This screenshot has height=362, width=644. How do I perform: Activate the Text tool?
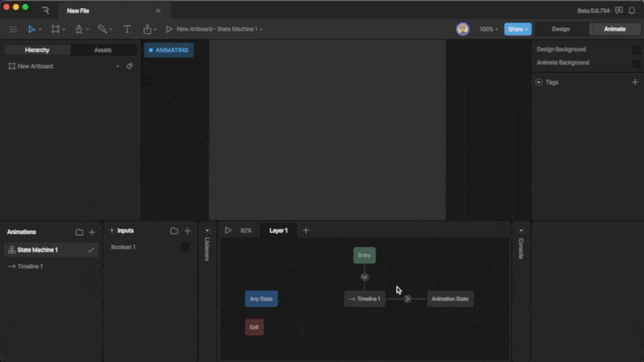127,29
